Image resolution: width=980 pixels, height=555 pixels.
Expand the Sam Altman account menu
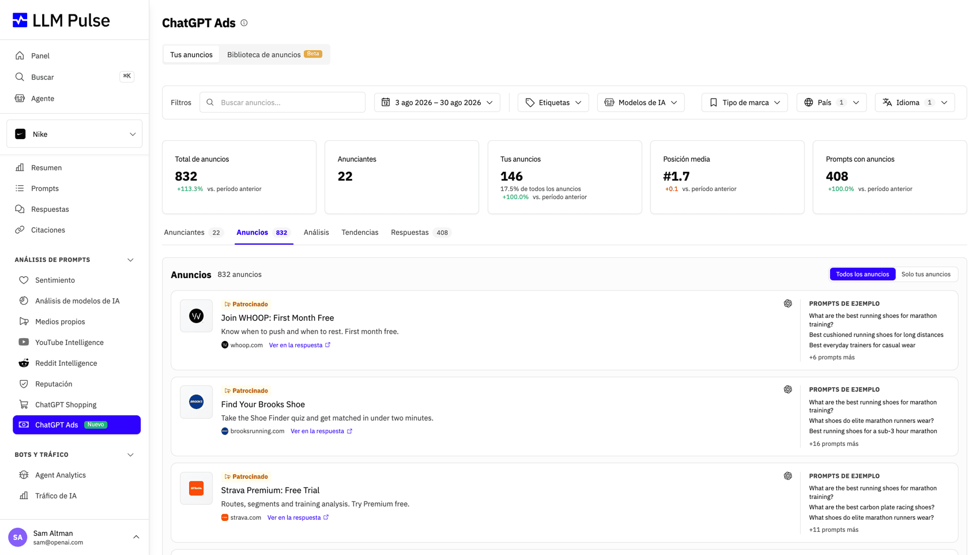[136, 537]
